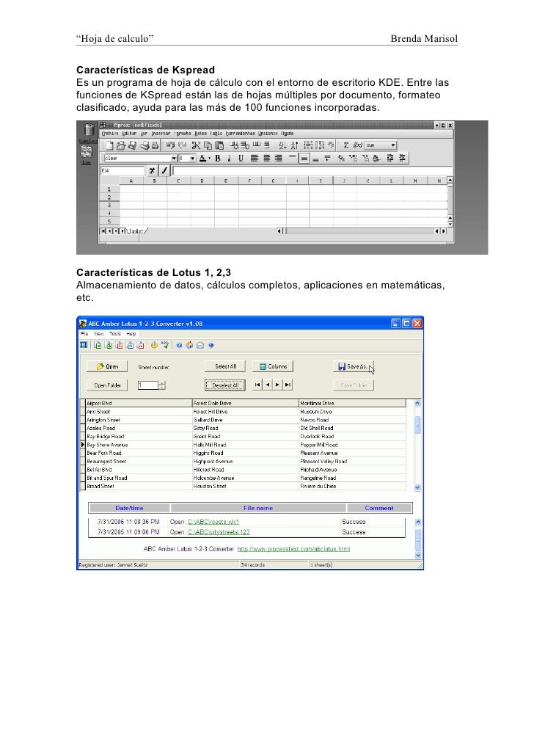Screen dimensions: 534x756
Task: Open the C:\ABC\citystreets.123 log link
Action: coord(219,532)
